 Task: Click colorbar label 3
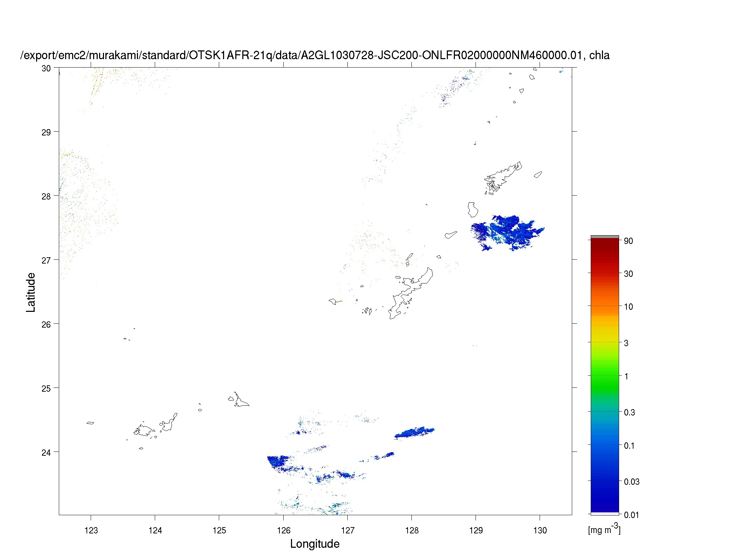click(626, 343)
